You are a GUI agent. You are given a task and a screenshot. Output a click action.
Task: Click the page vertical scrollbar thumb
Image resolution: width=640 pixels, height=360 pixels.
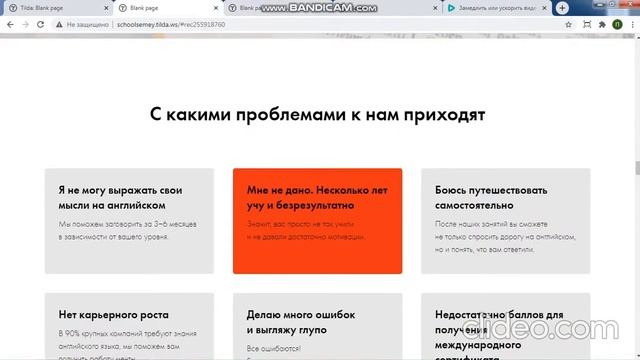click(x=637, y=168)
